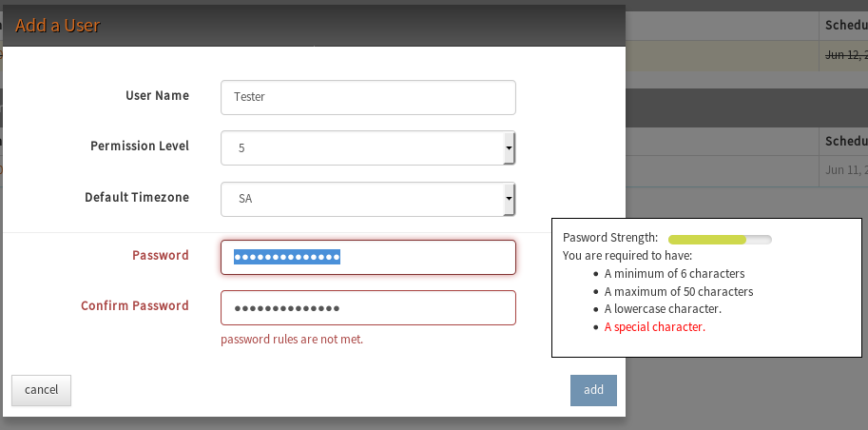
Task: Click the 'A special character.' requirement
Action: (655, 327)
